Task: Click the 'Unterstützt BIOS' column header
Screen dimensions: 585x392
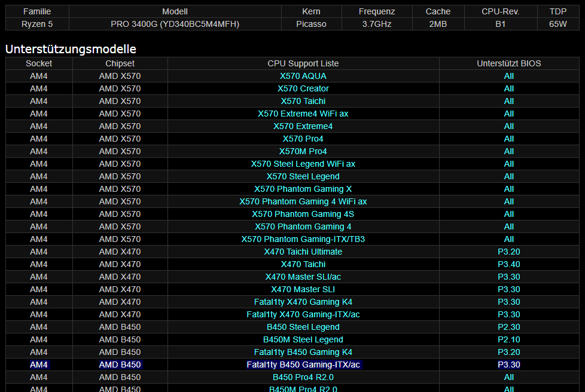Action: (509, 63)
